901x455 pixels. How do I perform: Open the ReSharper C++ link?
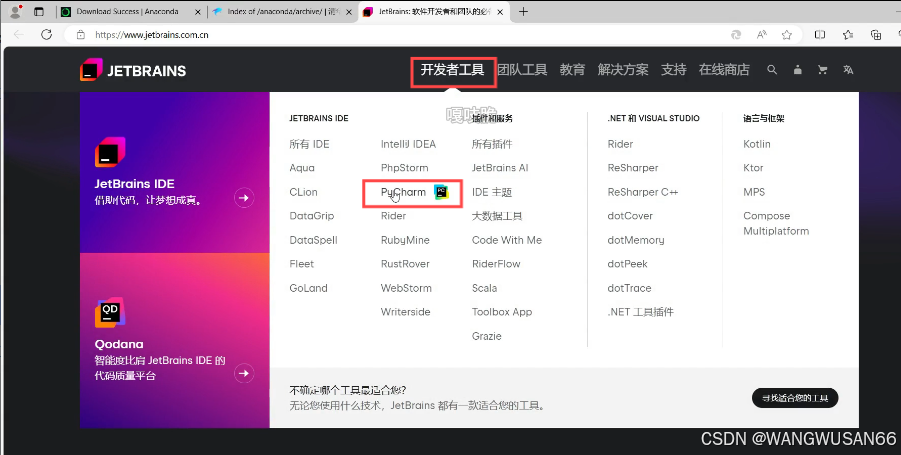[x=643, y=192]
